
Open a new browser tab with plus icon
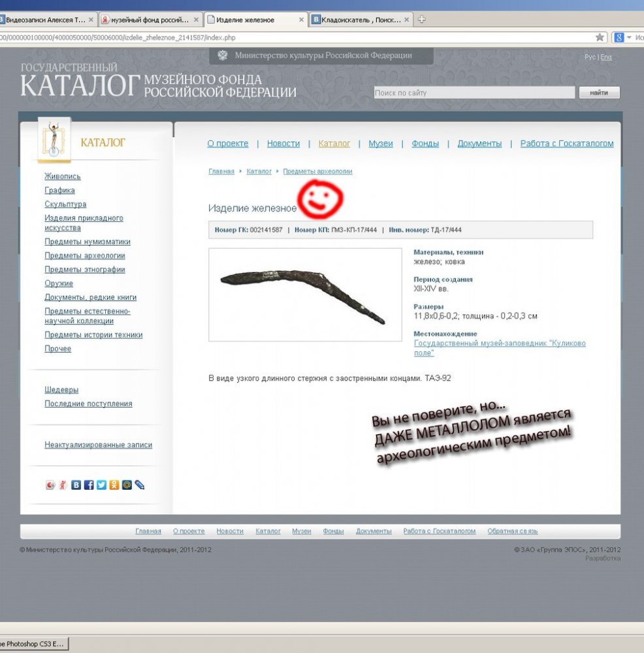(x=422, y=20)
